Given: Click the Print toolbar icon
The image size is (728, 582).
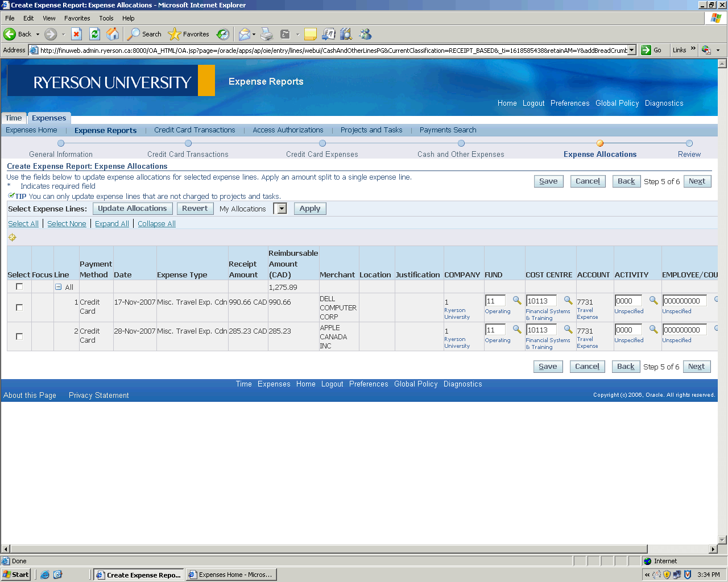Looking at the screenshot, I should pos(267,34).
